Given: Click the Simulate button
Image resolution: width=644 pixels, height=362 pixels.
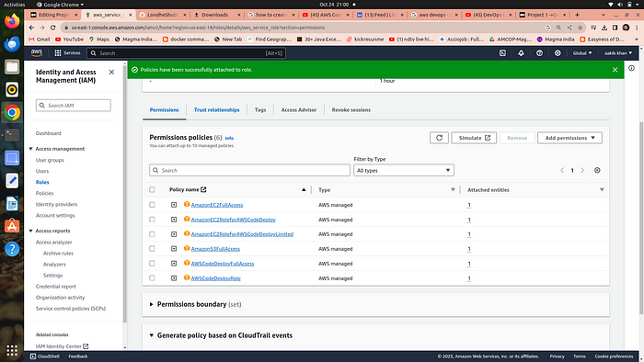Looking at the screenshot, I should [x=474, y=138].
